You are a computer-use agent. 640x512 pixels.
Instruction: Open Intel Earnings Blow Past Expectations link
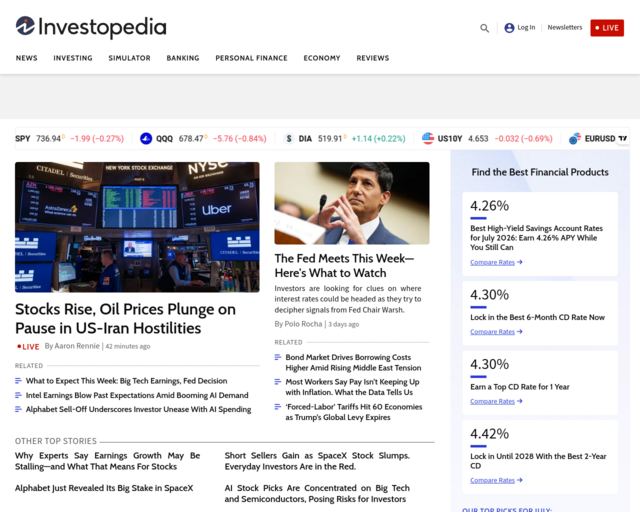pos(137,395)
